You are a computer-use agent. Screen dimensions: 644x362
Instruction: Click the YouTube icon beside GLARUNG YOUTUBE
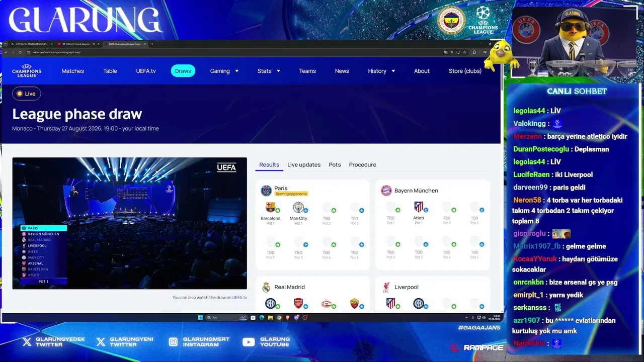(x=249, y=342)
